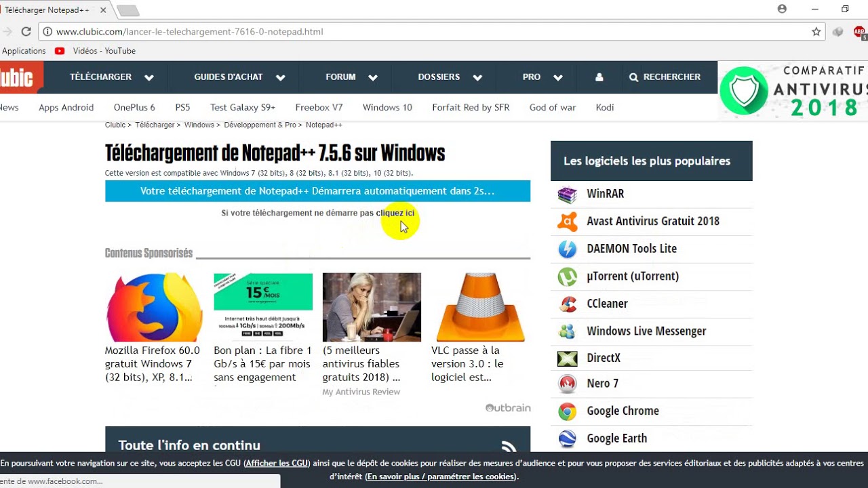Open the TÉLÉCHARGER menu
This screenshot has width=868, height=488.
coord(100,77)
